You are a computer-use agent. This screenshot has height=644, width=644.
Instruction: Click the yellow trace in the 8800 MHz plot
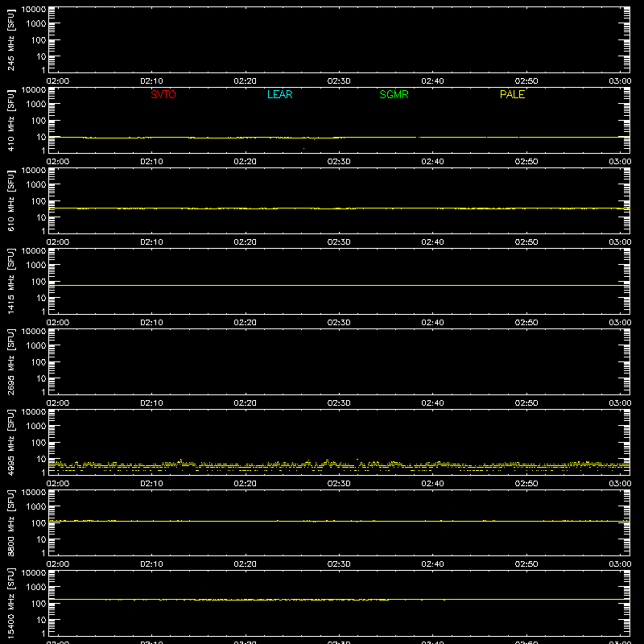[x=339, y=521]
